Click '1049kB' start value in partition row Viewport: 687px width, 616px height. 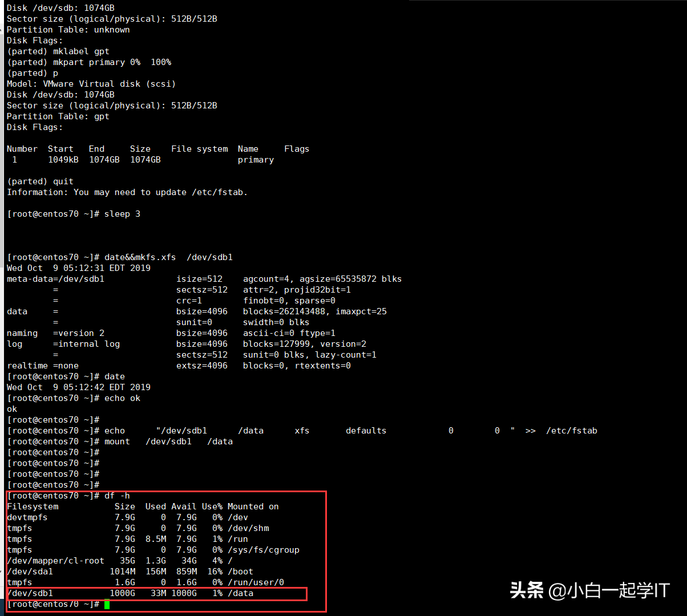(x=63, y=160)
